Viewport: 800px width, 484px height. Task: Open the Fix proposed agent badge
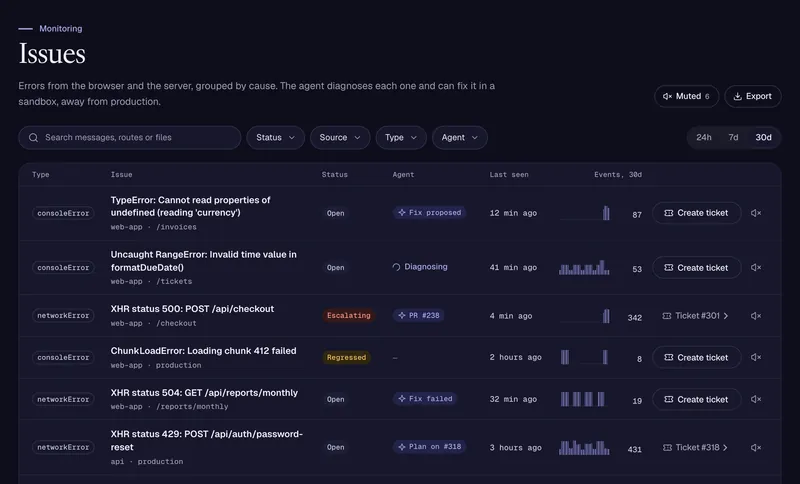tap(429, 213)
